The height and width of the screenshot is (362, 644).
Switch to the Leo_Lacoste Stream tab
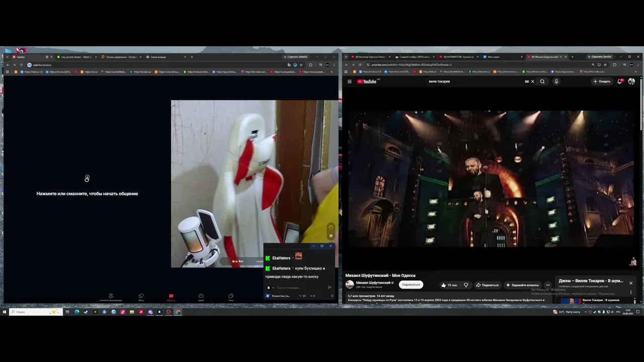tap(76, 57)
